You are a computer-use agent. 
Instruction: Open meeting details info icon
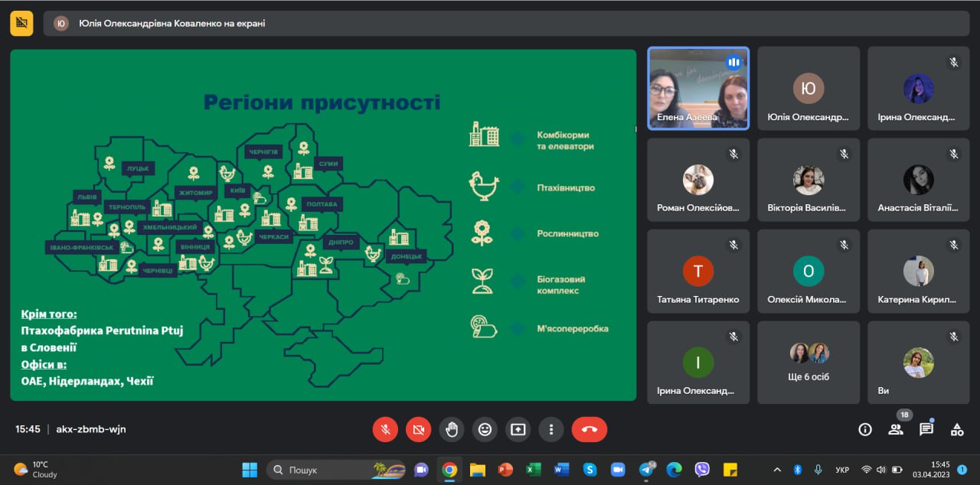[865, 429]
